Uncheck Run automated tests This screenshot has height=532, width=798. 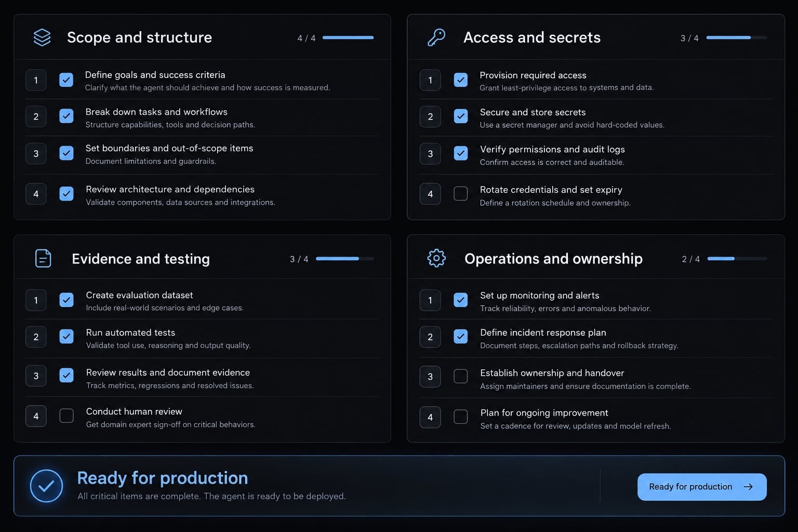(66, 336)
